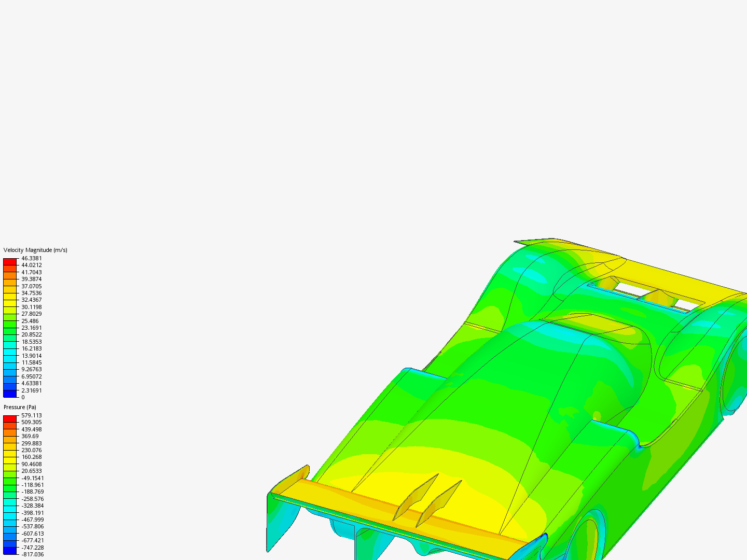This screenshot has width=747, height=560.
Task: Select the -817.036 minimum pressure label
Action: [x=33, y=554]
